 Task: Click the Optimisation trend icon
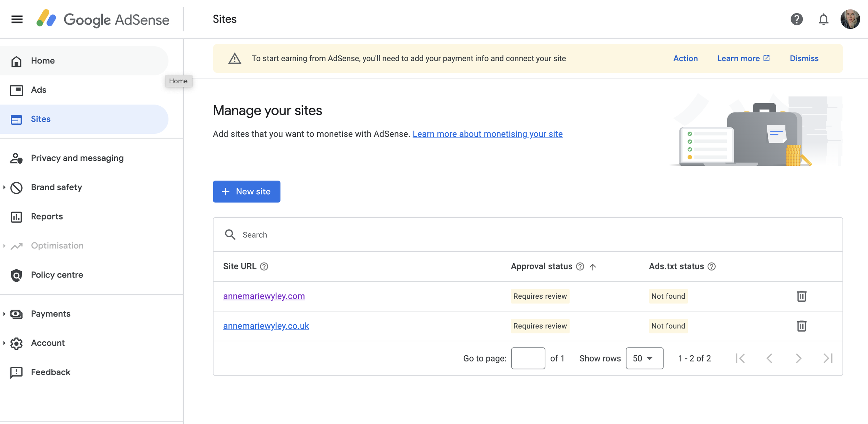[x=16, y=246]
